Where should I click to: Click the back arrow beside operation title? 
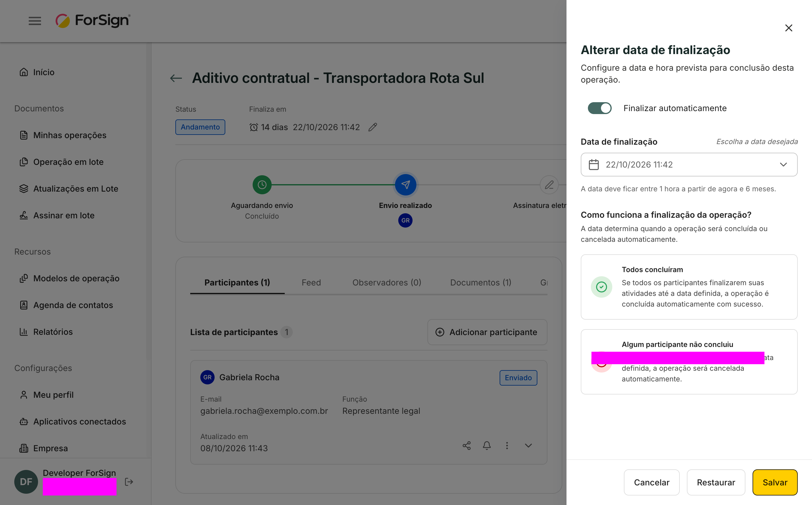(x=176, y=78)
